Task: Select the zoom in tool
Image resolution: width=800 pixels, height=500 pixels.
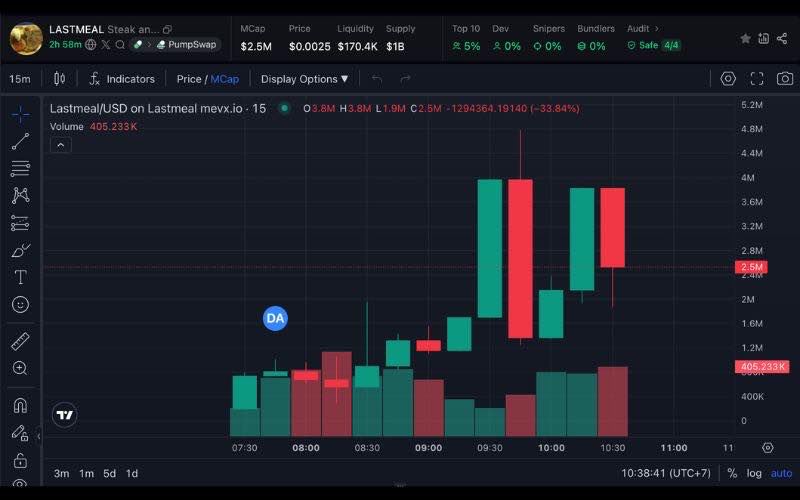Action: [20, 368]
